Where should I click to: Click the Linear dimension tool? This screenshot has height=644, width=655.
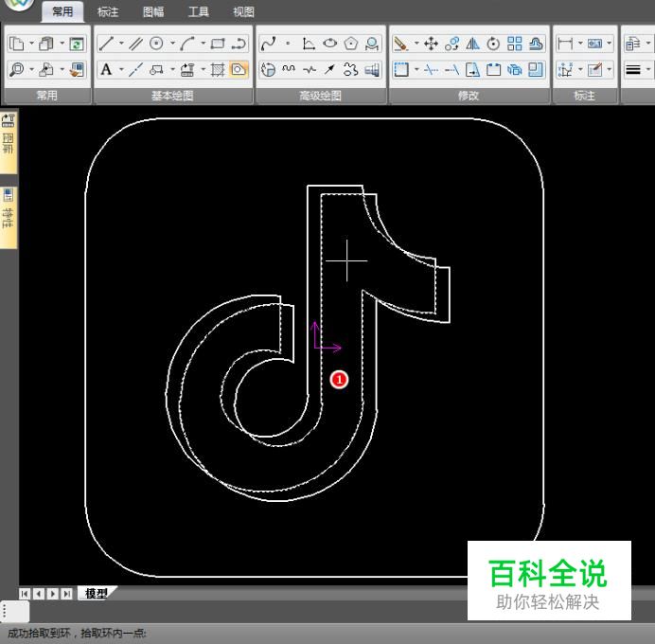click(x=565, y=44)
